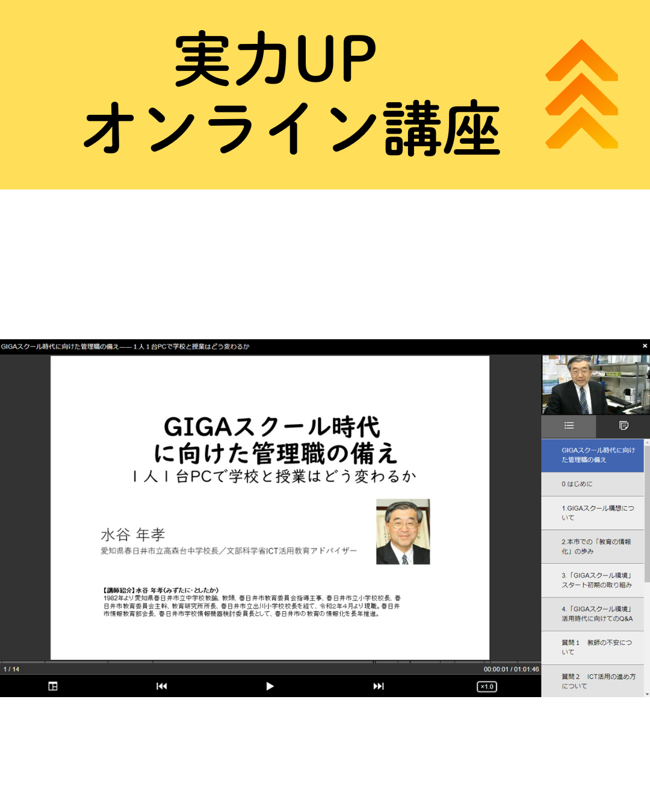Viewport: 650px width, 812px height.
Task: Go to chapter 3 スタート初期の取り組み
Action: [592, 580]
